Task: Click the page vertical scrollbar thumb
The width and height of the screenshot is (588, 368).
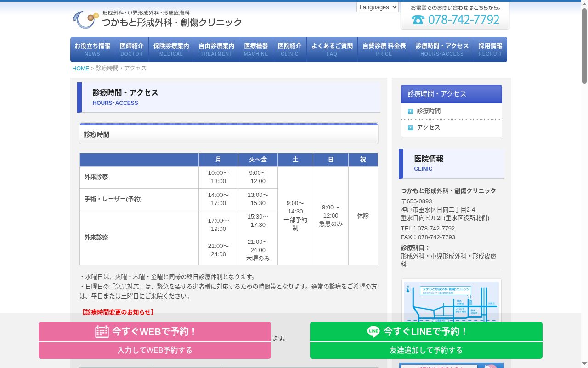Action: pos(584,46)
